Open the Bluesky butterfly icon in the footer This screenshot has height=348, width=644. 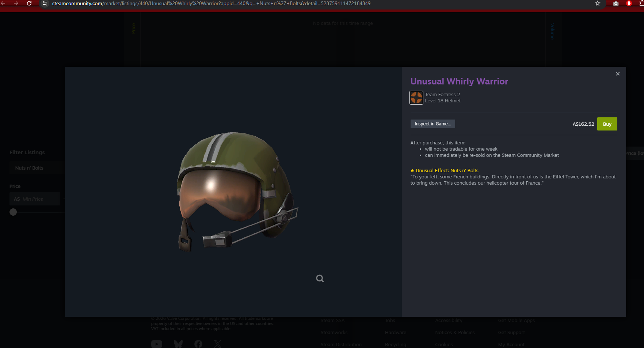pyautogui.click(x=178, y=344)
